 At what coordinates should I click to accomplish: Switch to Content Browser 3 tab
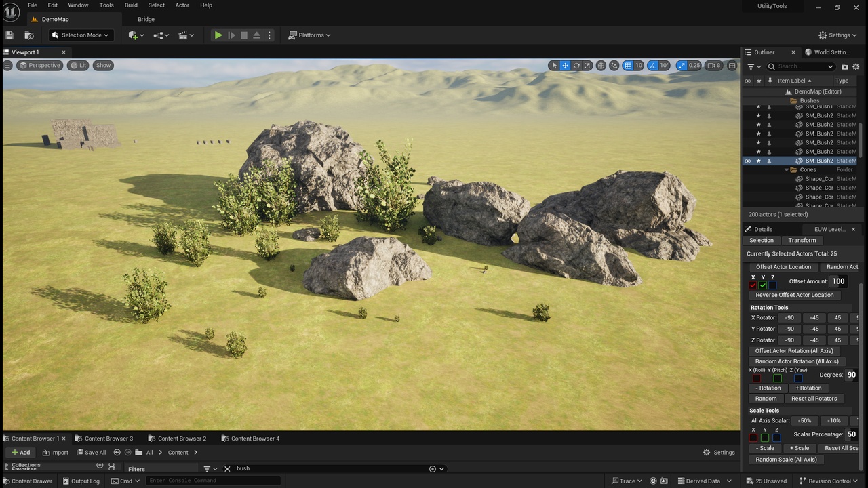(x=108, y=439)
